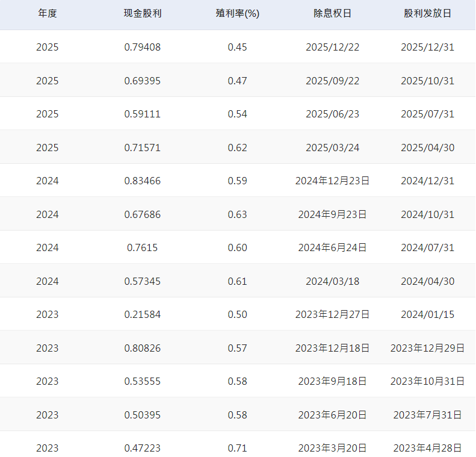Select cash dividend value 0.53555
The width and height of the screenshot is (476, 457).
143,381
